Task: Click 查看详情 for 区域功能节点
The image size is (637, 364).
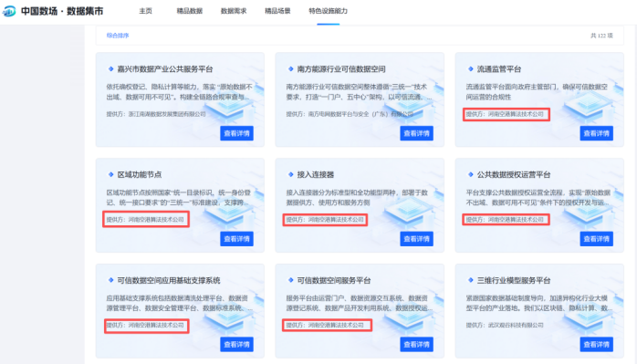Action: click(237, 239)
